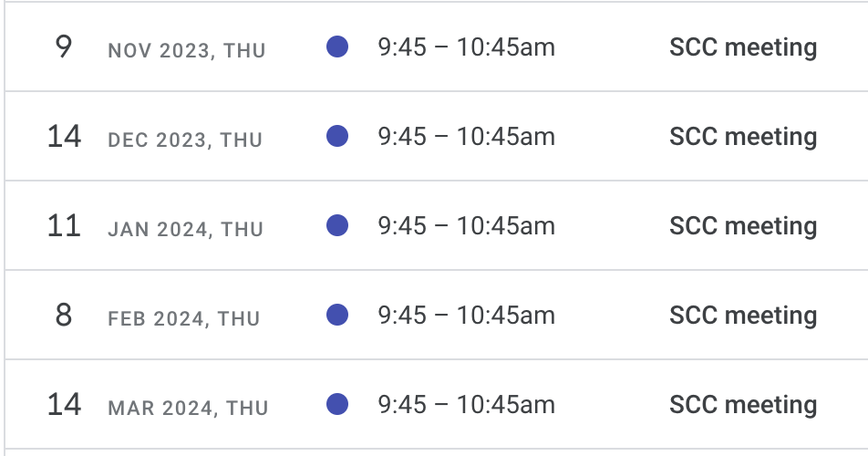Viewport: 868px width, 456px height.
Task: Select date number 11 for January
Action: [x=64, y=226]
